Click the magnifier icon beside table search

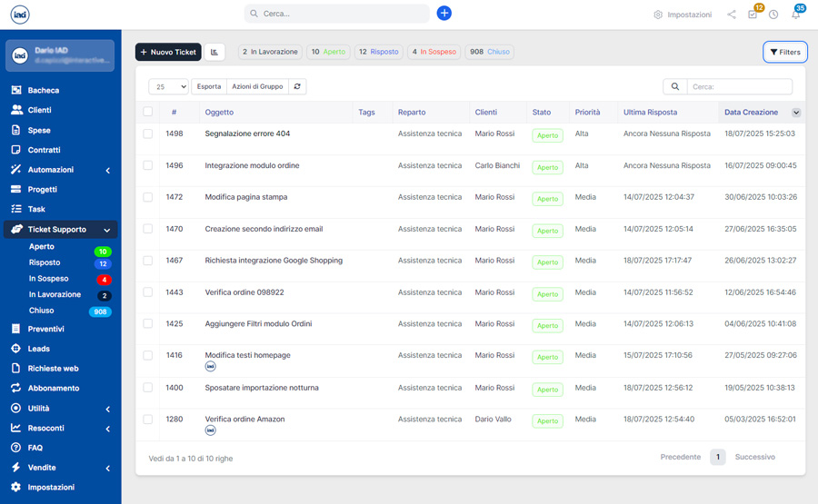[675, 86]
